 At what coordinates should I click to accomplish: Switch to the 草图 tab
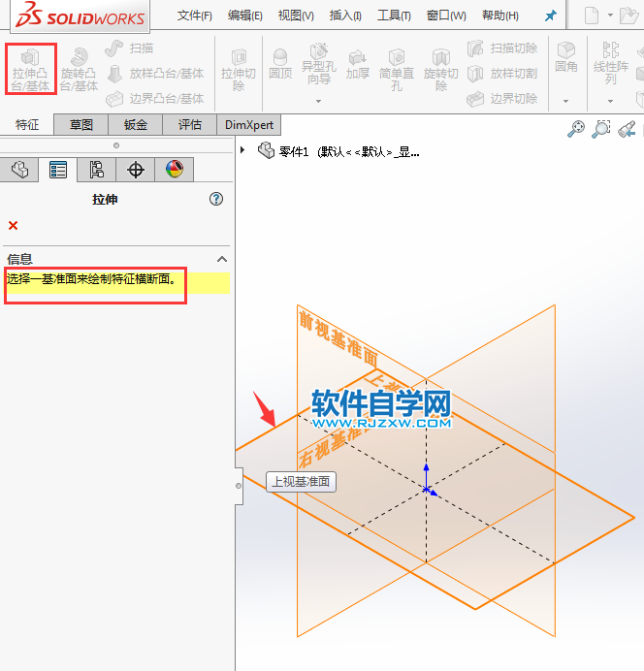point(81,124)
